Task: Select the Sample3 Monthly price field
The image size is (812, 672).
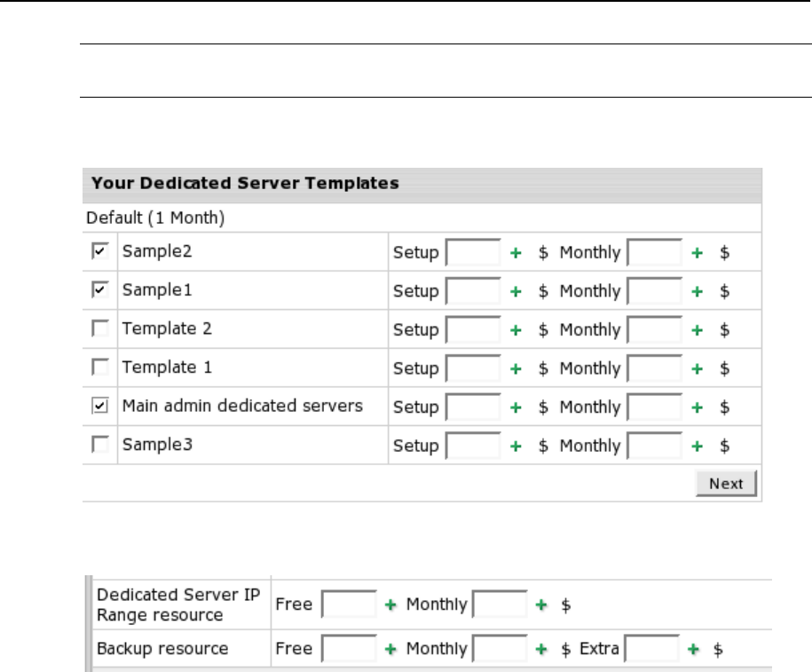Action: click(x=655, y=446)
